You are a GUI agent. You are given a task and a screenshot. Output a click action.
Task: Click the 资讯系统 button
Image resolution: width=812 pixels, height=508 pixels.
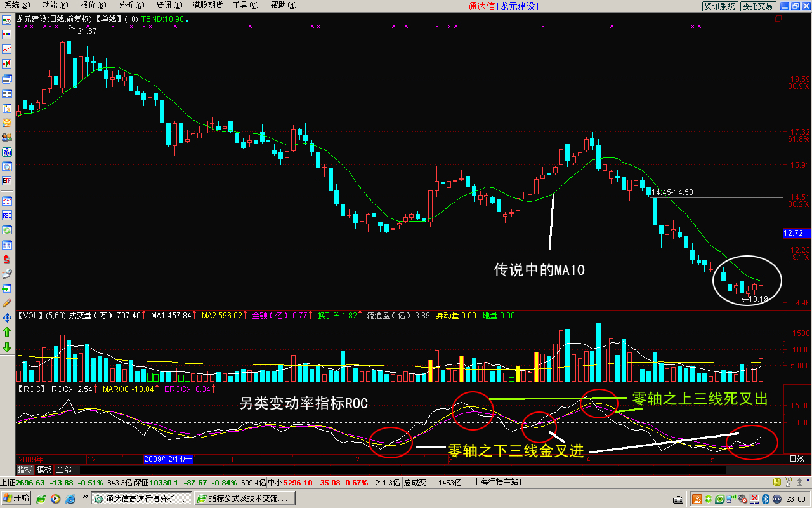tap(720, 6)
